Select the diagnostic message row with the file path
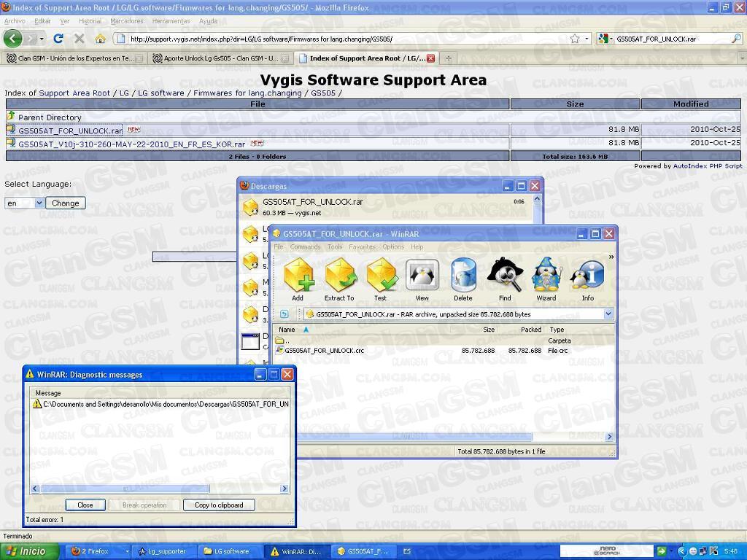 tap(160, 404)
